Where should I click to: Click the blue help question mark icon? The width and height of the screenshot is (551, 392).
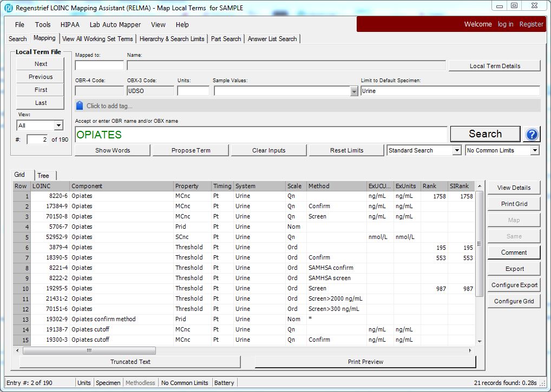(x=532, y=135)
